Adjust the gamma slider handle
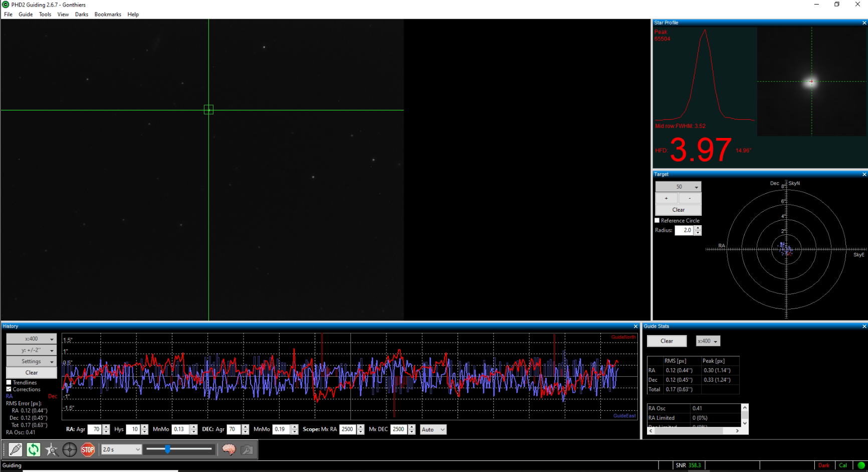The image size is (868, 472). 167,449
